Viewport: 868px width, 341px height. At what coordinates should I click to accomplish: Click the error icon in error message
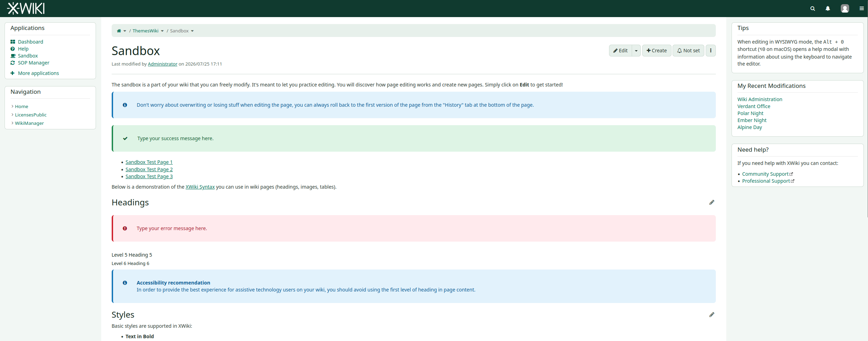pos(125,228)
